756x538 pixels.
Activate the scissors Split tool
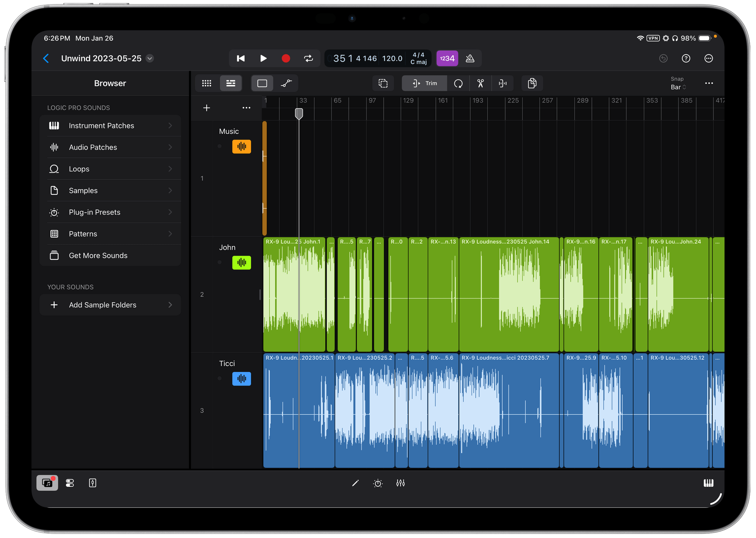(x=481, y=83)
